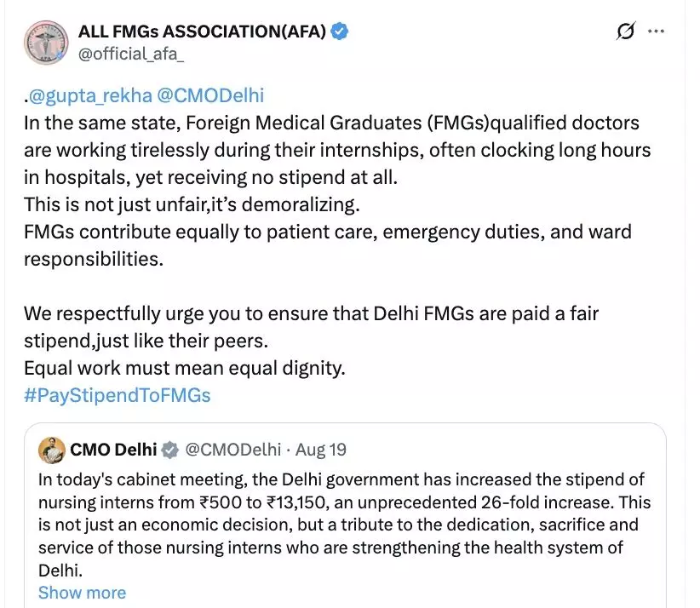
Task: Open the three-dot more options menu
Action: [657, 32]
